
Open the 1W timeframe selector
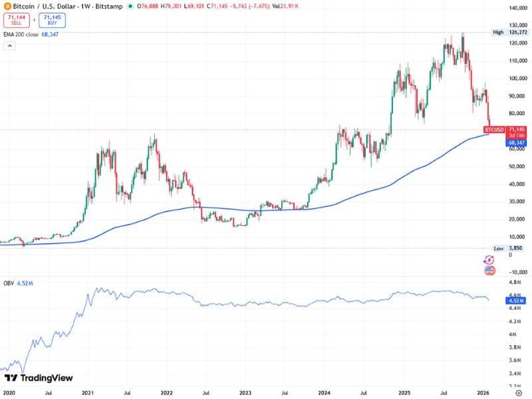(83, 5)
